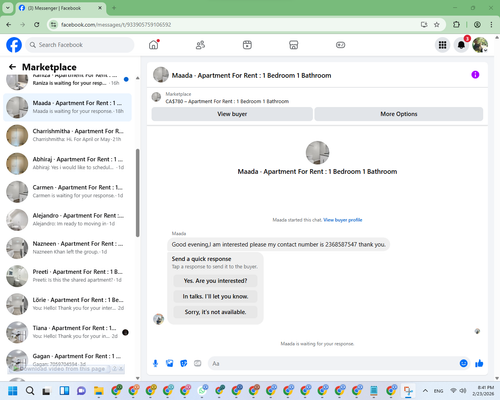Viewport: 500px width, 400px height.
Task: Open the Reels video icon
Action: coord(247,45)
